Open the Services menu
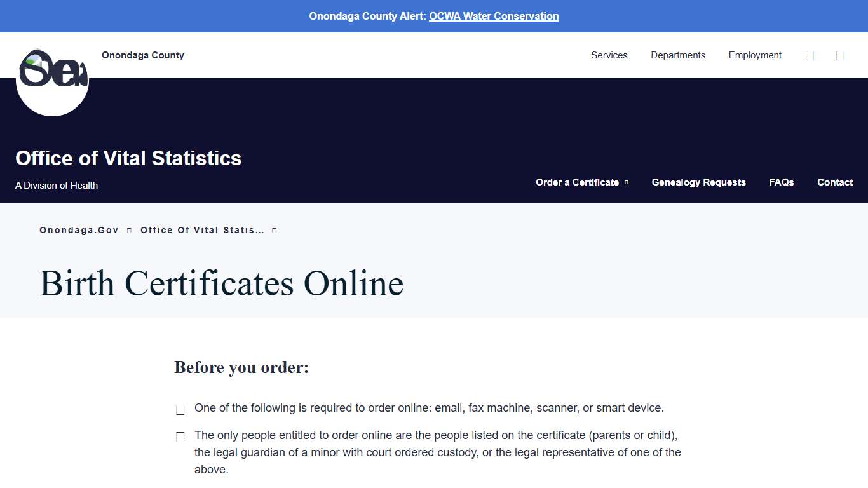 point(609,55)
